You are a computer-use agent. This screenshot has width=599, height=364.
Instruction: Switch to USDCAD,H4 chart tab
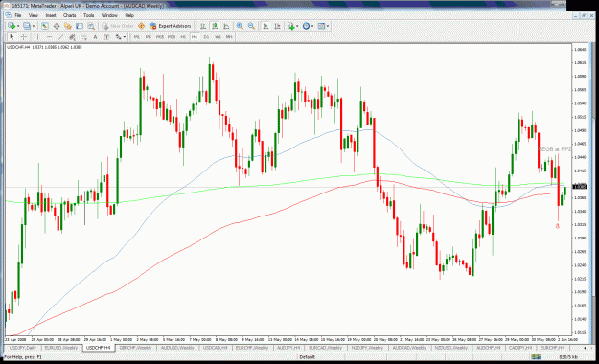(x=216, y=348)
